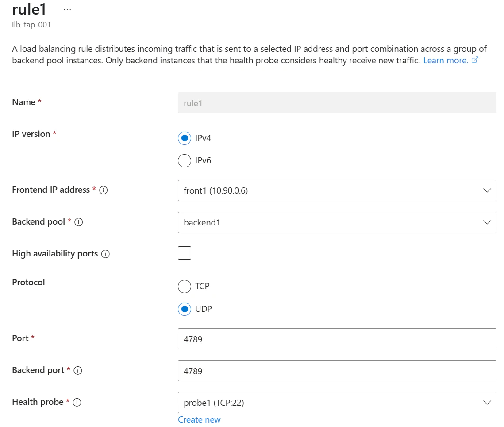Click the info icon beside Backend port

(78, 371)
